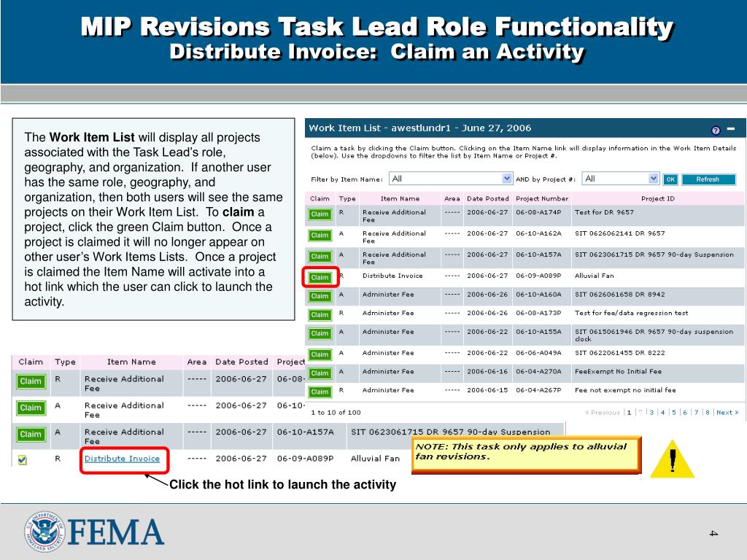Click the Date Posted column header in main list
Screen dimensions: 747x560
pyautogui.click(x=488, y=198)
